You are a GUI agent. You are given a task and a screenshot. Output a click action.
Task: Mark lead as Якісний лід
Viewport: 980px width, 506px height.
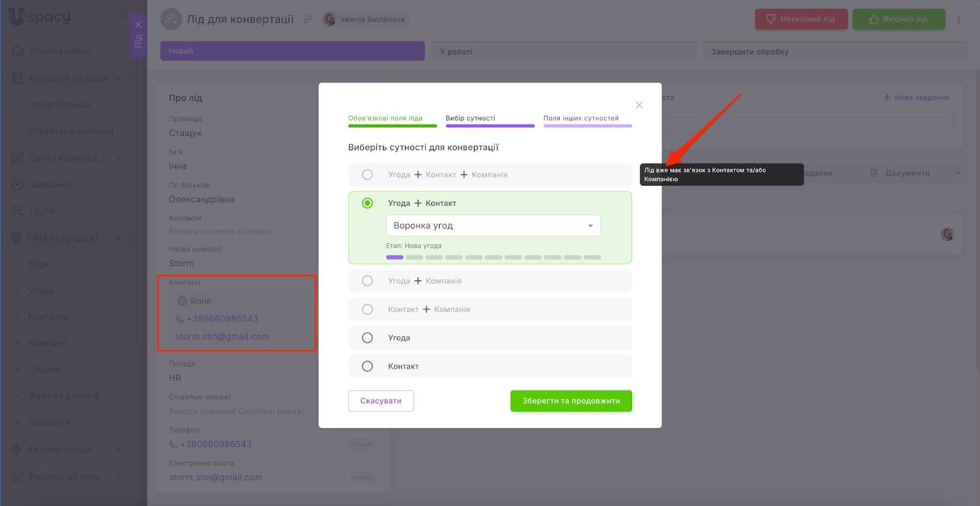(x=899, y=19)
